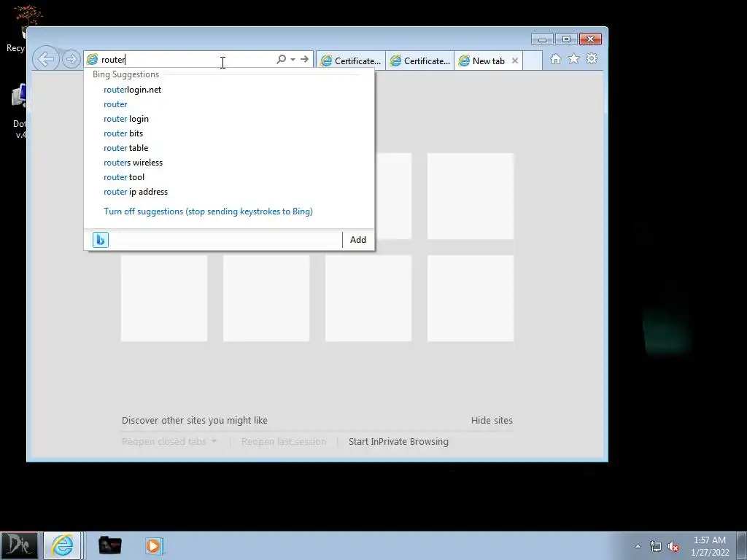Click 'Discover other sites you might like'
Viewport: 747px width, 560px height.
coord(194,421)
